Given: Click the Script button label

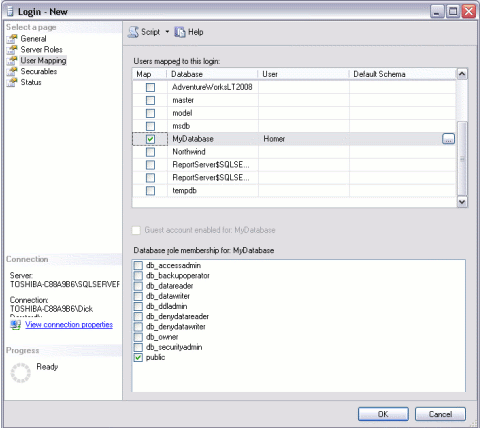Looking at the screenshot, I should 151,32.
